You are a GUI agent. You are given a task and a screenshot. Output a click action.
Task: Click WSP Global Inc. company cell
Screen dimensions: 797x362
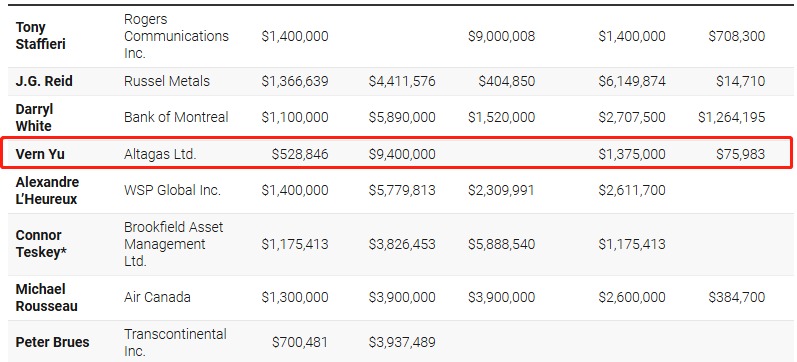point(172,191)
